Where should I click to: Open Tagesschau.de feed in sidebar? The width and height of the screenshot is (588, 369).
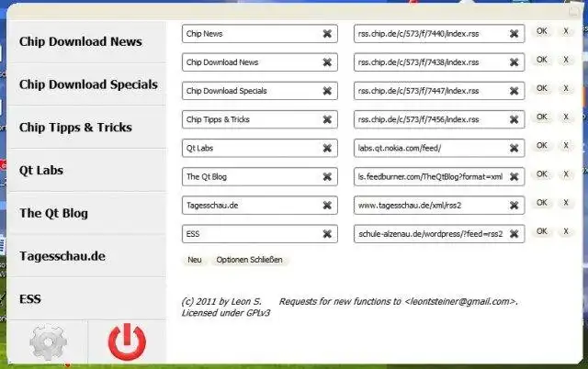click(86, 256)
